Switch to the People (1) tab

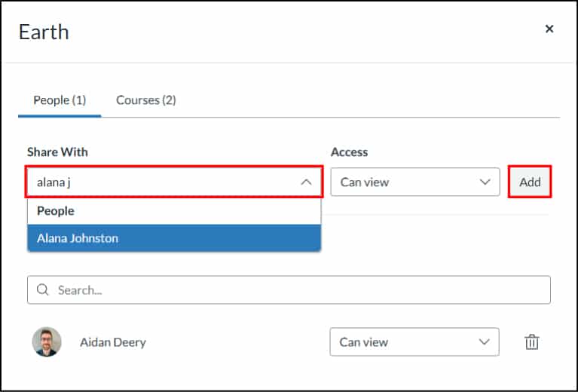(60, 100)
